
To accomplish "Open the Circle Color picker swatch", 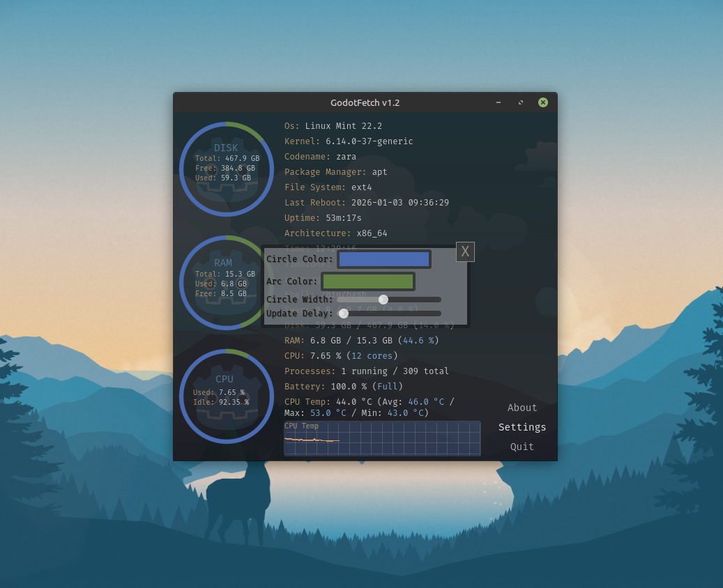I will (384, 259).
